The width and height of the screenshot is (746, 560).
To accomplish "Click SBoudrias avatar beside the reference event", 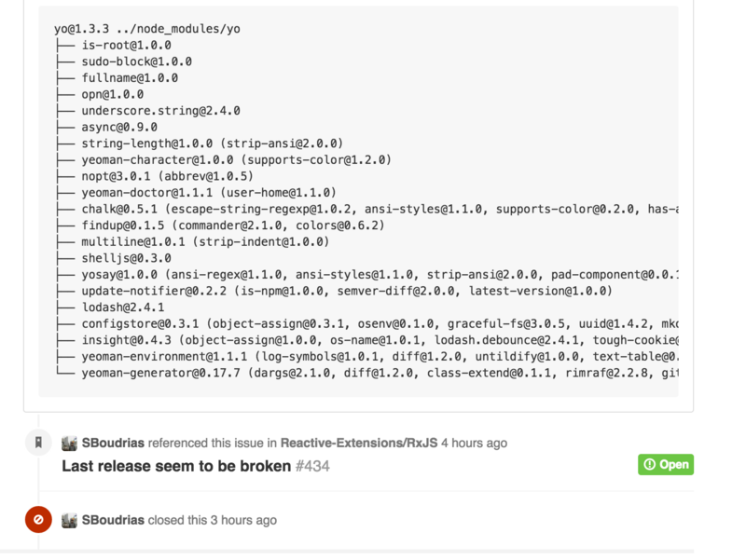I will (x=69, y=443).
